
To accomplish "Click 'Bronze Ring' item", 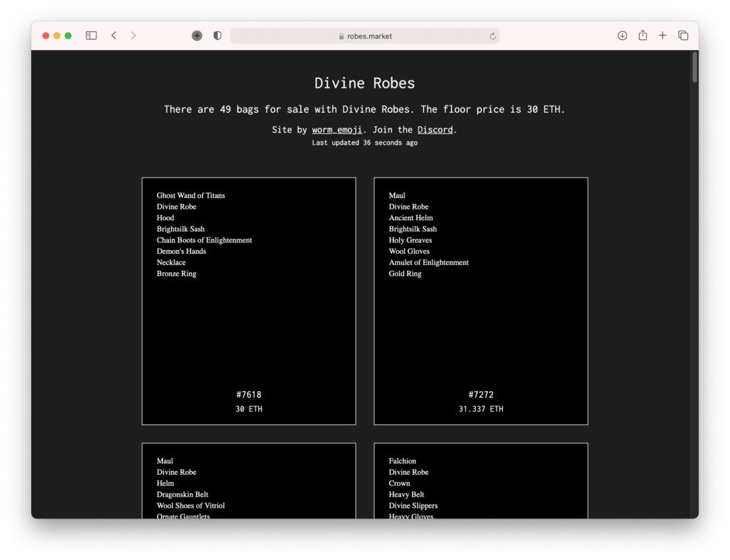I will click(x=176, y=274).
